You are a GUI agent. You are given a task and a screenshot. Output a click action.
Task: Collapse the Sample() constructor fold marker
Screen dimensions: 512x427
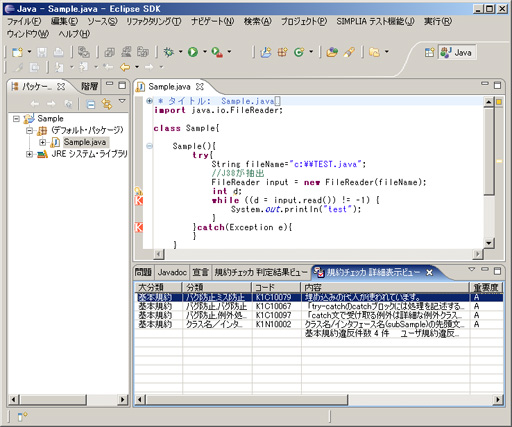coord(149,146)
